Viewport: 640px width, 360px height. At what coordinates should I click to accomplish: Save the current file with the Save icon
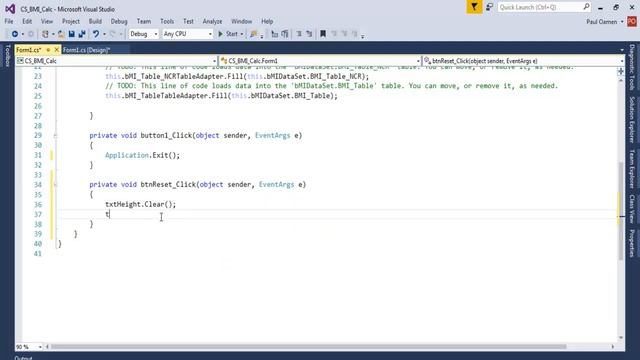tap(71, 34)
